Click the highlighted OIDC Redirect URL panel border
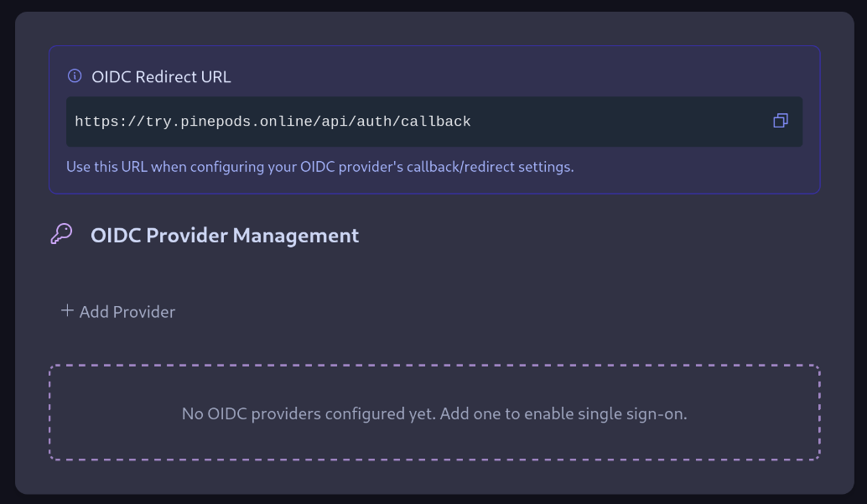Image resolution: width=867 pixels, height=504 pixels. point(434,47)
